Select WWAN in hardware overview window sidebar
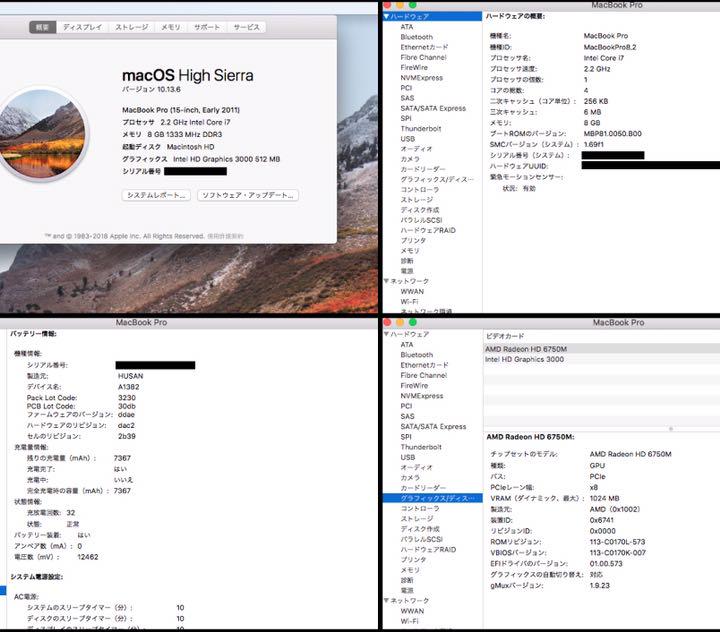This screenshot has height=632, width=720. (412, 291)
